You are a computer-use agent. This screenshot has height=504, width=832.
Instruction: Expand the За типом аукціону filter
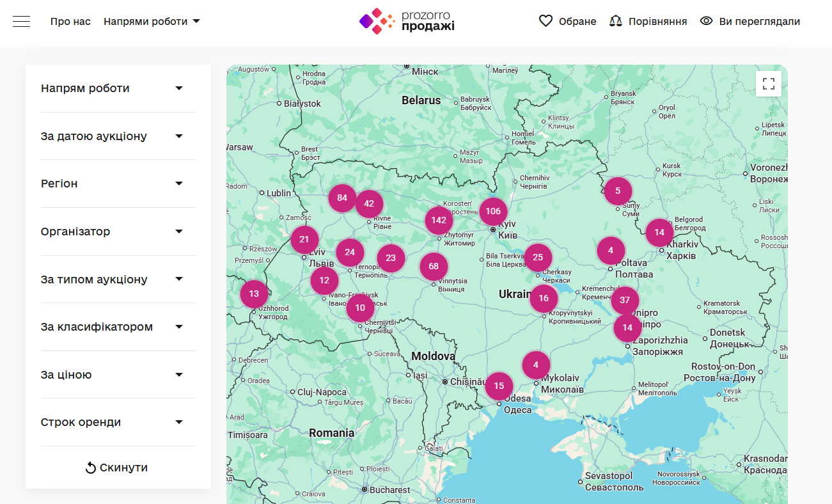(118, 280)
